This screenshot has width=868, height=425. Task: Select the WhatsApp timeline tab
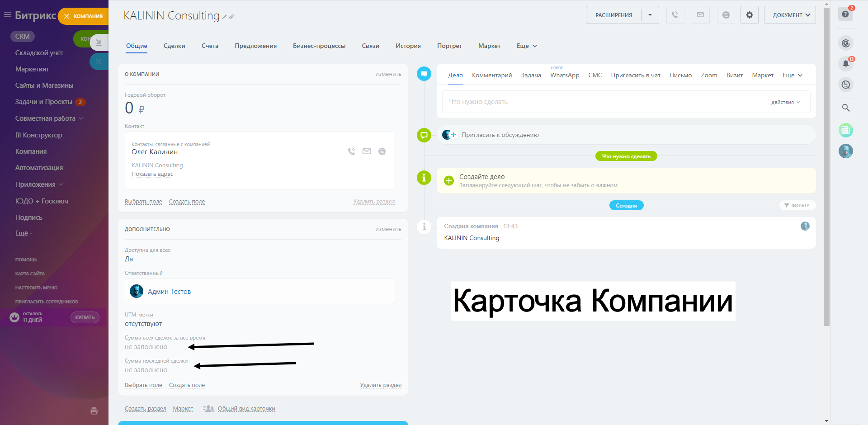pos(565,75)
